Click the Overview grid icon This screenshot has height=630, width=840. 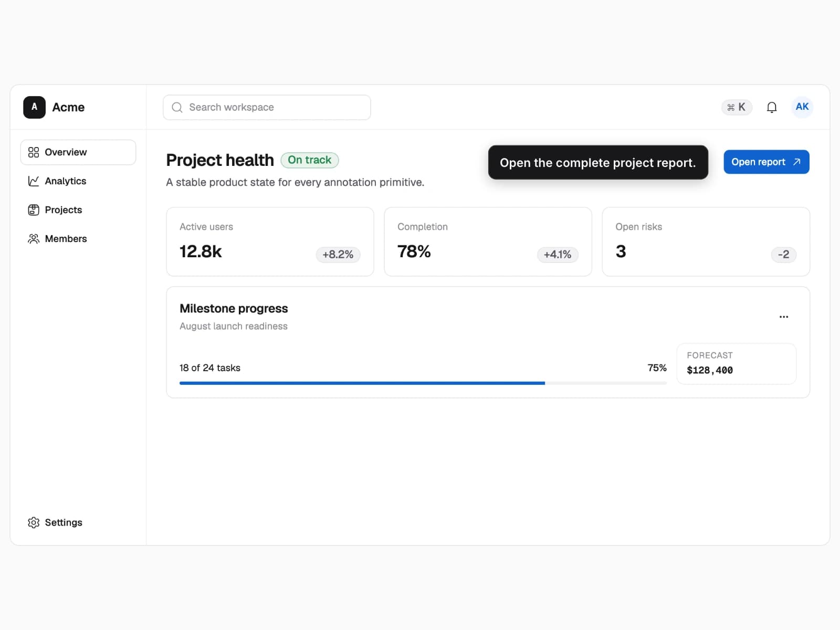(x=34, y=152)
